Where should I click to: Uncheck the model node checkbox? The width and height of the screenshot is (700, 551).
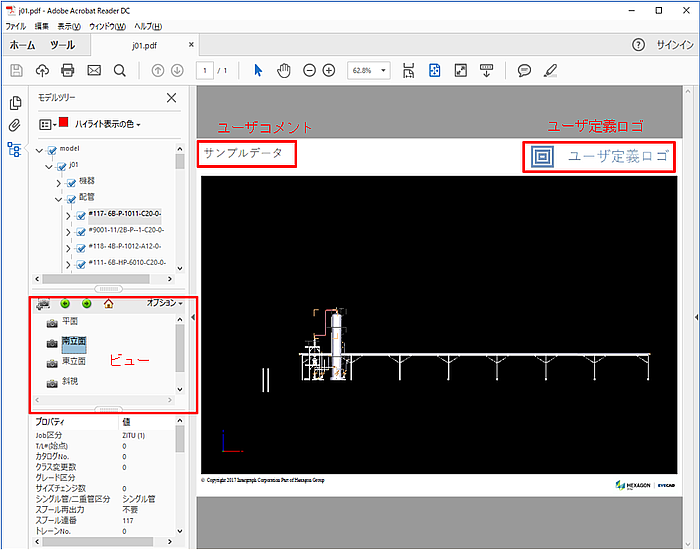pos(52,150)
